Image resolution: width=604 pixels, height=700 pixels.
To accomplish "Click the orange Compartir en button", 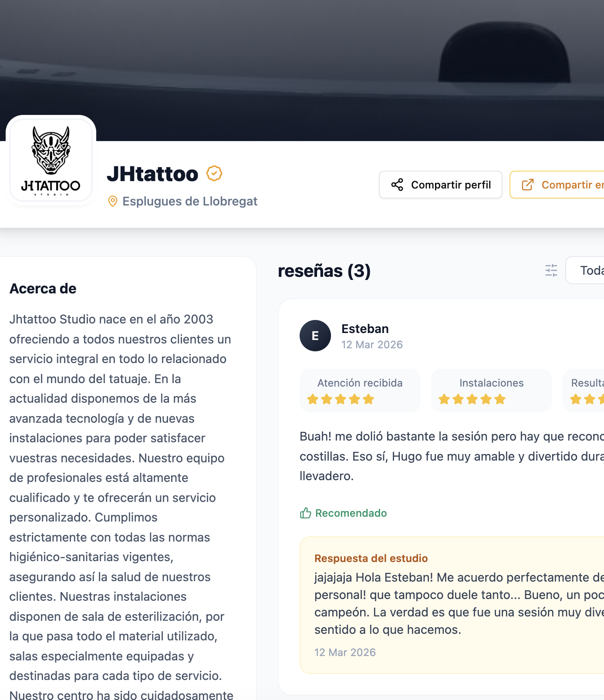I will point(557,185).
